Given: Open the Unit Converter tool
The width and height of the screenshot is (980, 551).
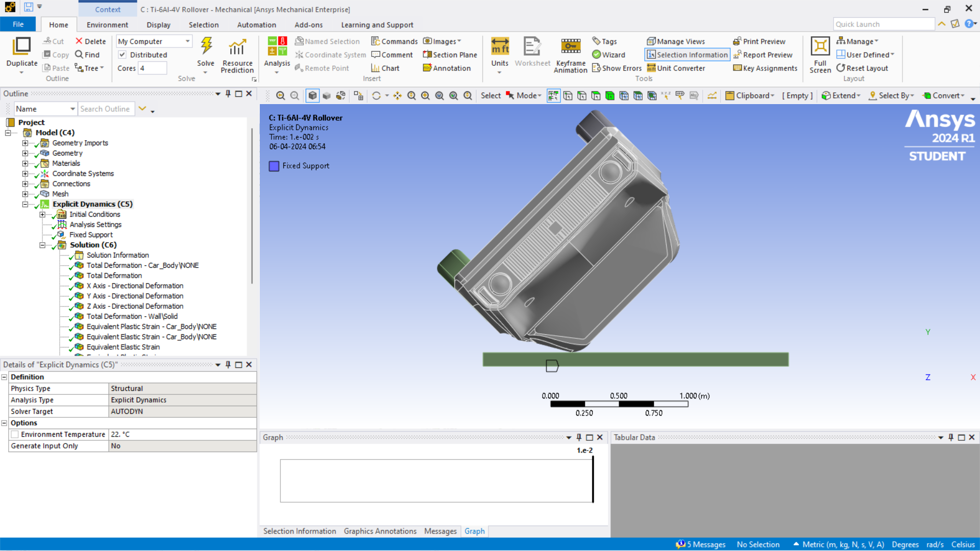Looking at the screenshot, I should pos(676,68).
